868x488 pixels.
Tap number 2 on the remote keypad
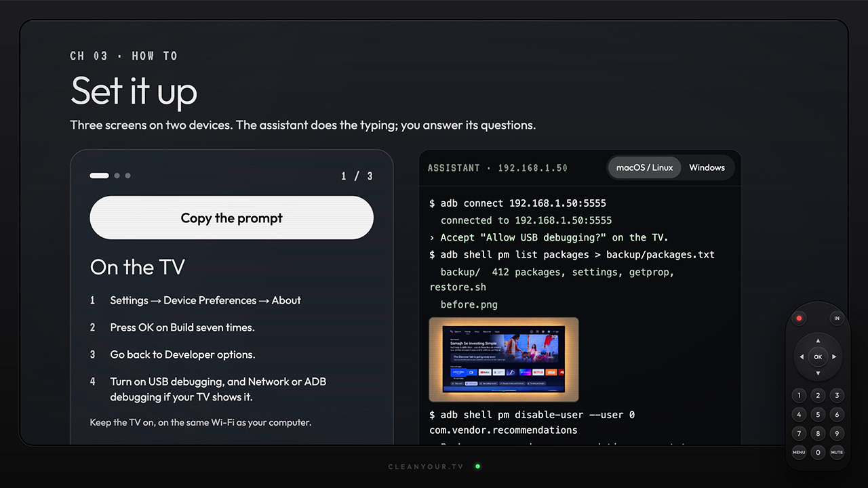click(818, 395)
